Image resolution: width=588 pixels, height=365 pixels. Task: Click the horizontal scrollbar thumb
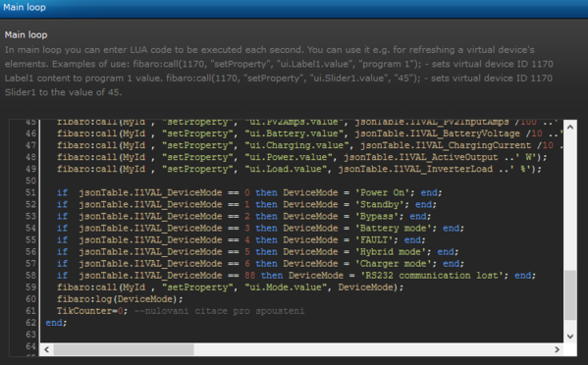[124, 349]
